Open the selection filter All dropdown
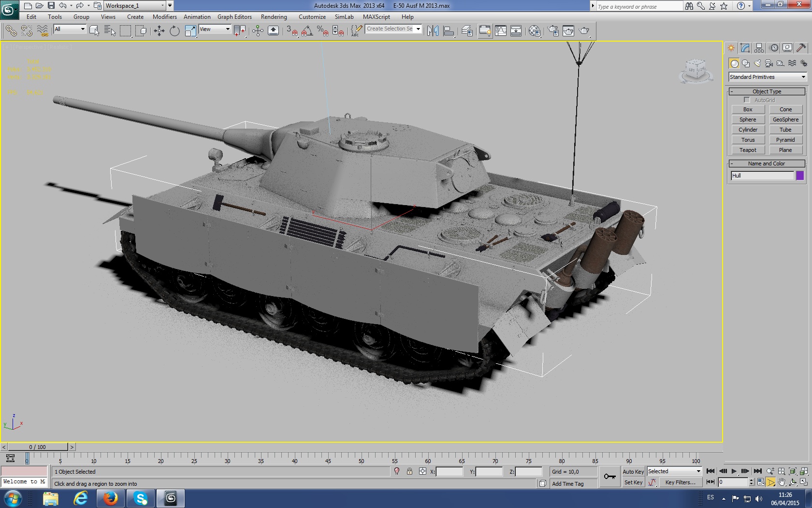The height and width of the screenshot is (508, 812). (70, 29)
